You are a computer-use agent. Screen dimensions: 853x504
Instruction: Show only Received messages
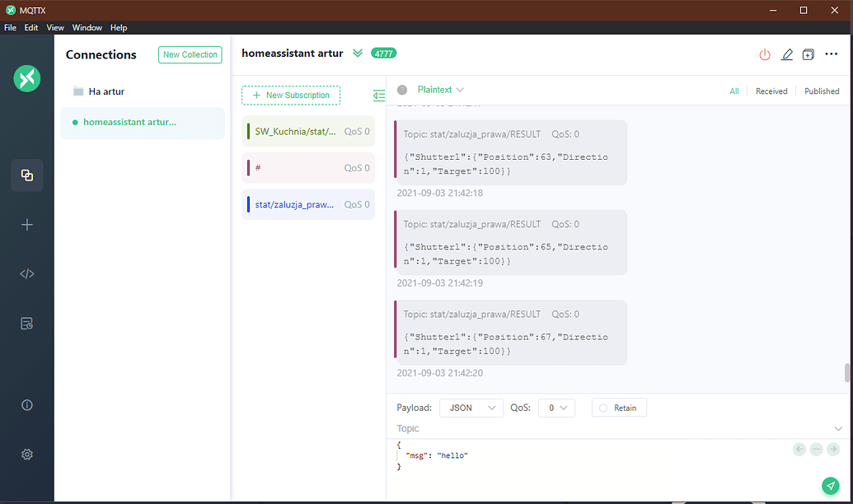point(771,91)
